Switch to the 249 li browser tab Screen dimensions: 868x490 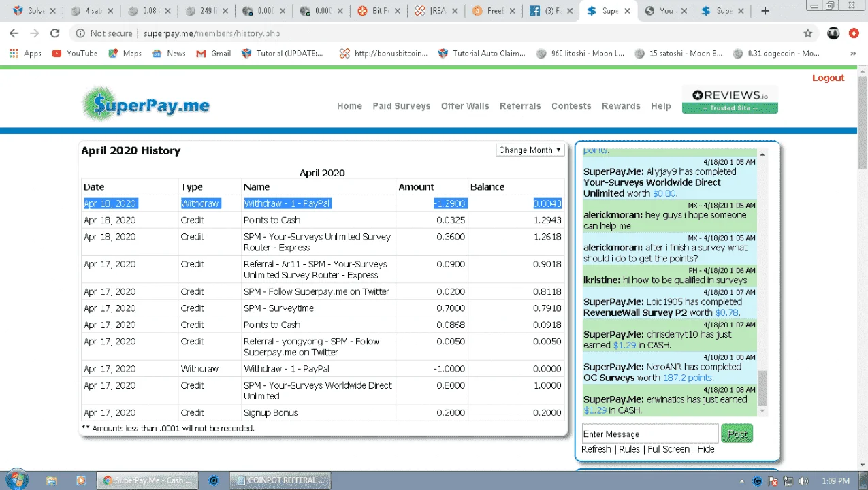[206, 11]
